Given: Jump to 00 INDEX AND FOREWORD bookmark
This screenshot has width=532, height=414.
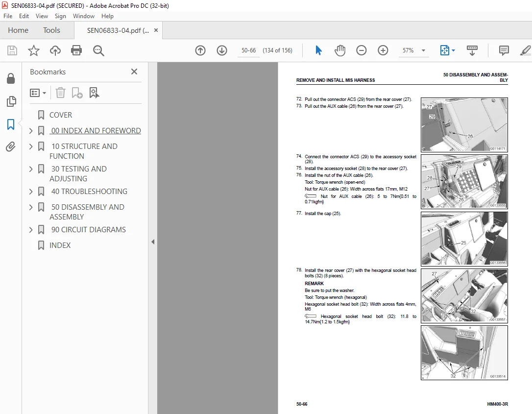Looking at the screenshot, I should coord(96,131).
